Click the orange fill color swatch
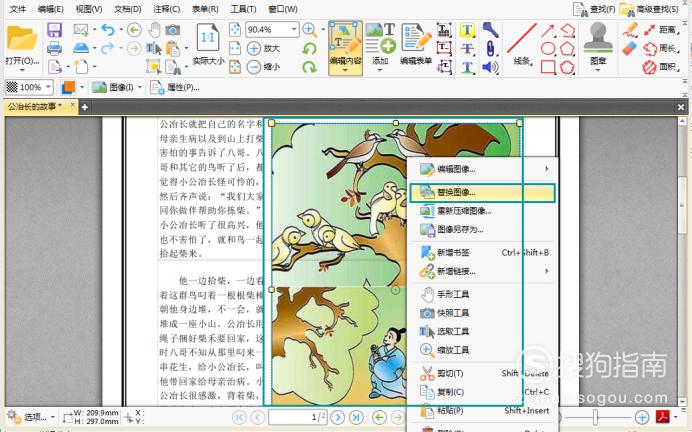This screenshot has height=432, width=692. point(68,87)
